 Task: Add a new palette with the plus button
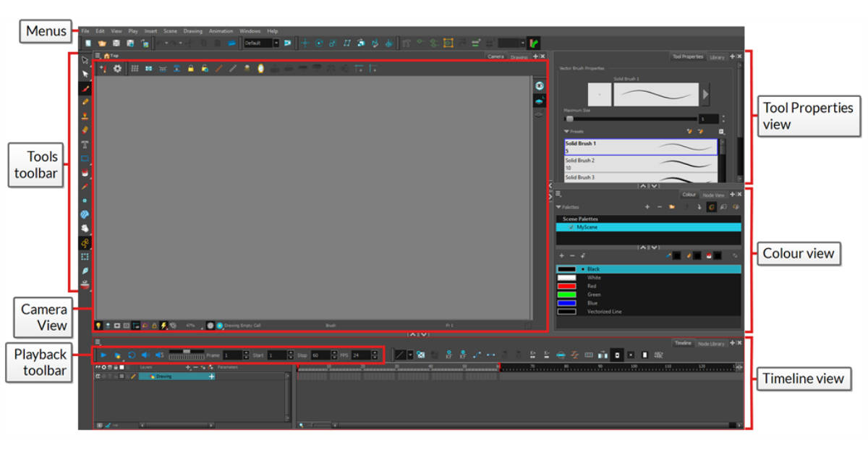click(647, 206)
